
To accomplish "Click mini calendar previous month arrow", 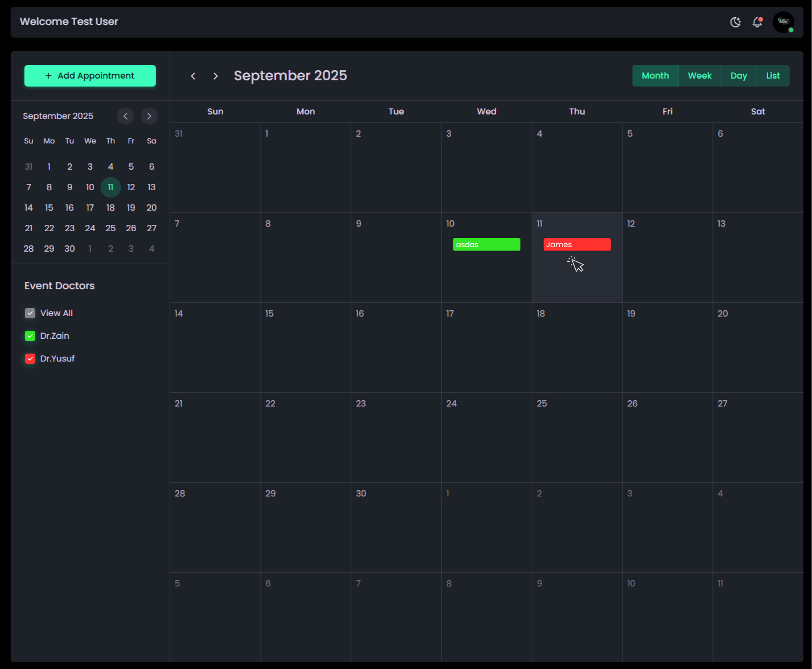I will click(x=125, y=116).
